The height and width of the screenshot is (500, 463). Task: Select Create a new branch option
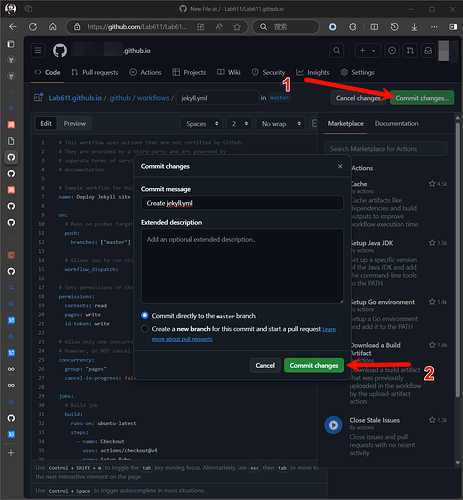pyautogui.click(x=145, y=329)
